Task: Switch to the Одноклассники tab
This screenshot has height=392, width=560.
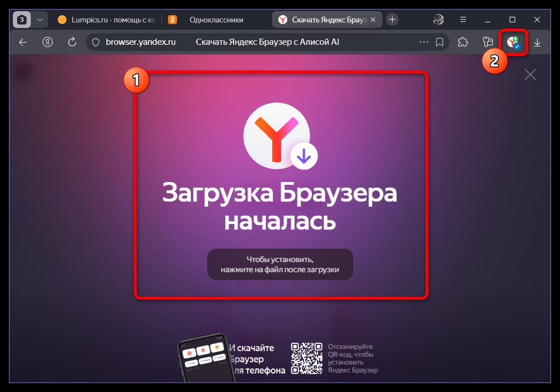Action: point(216,20)
